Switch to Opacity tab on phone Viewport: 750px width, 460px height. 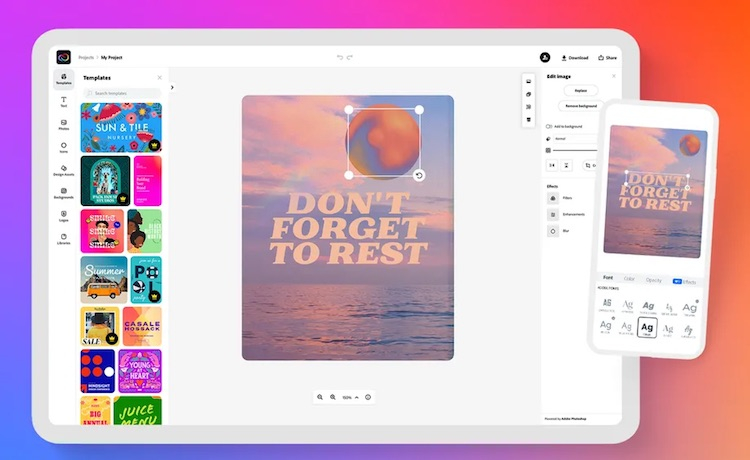pyautogui.click(x=653, y=279)
